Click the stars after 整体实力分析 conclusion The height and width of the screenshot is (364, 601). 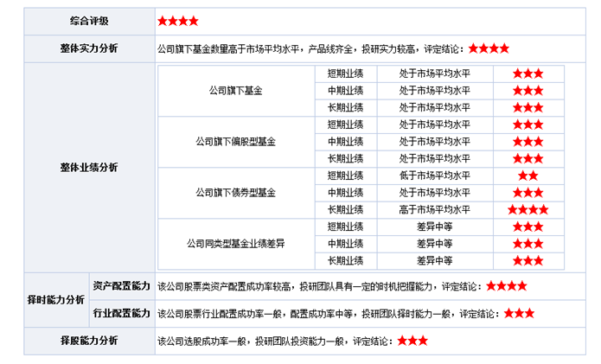488,48
